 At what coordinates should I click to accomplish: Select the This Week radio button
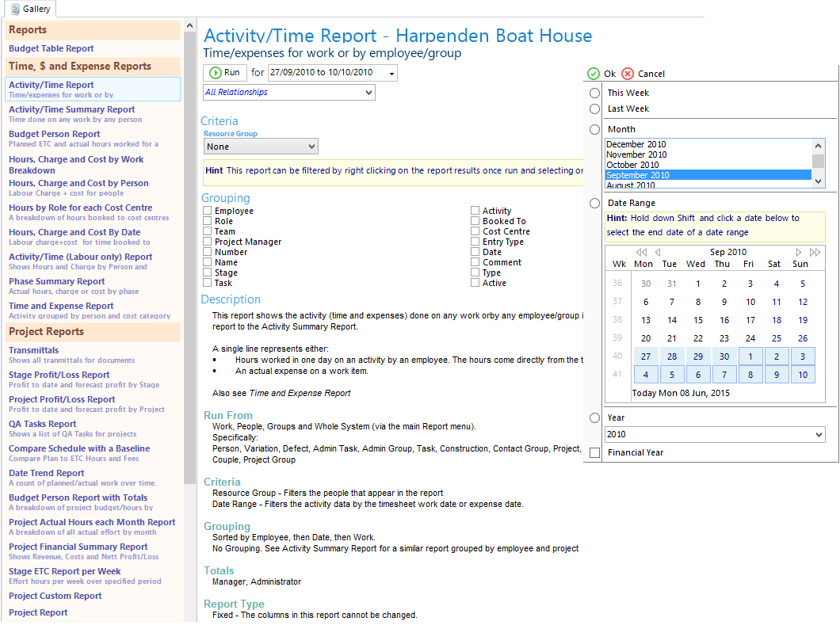coord(594,93)
